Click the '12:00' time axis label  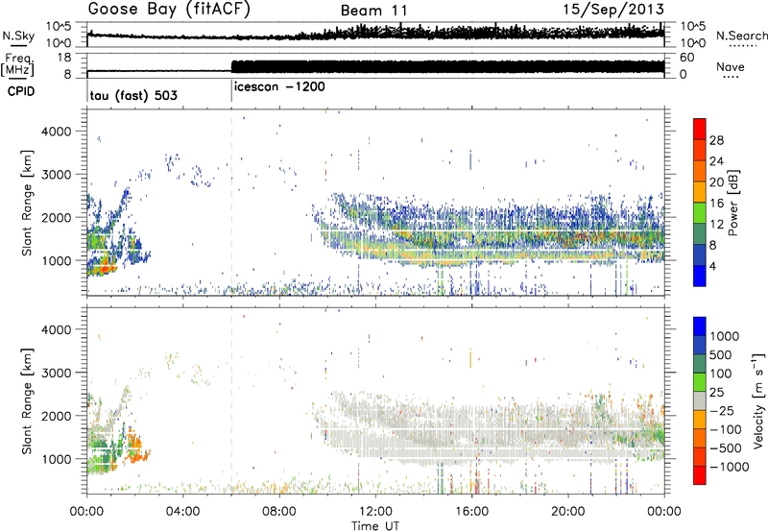coord(375,512)
